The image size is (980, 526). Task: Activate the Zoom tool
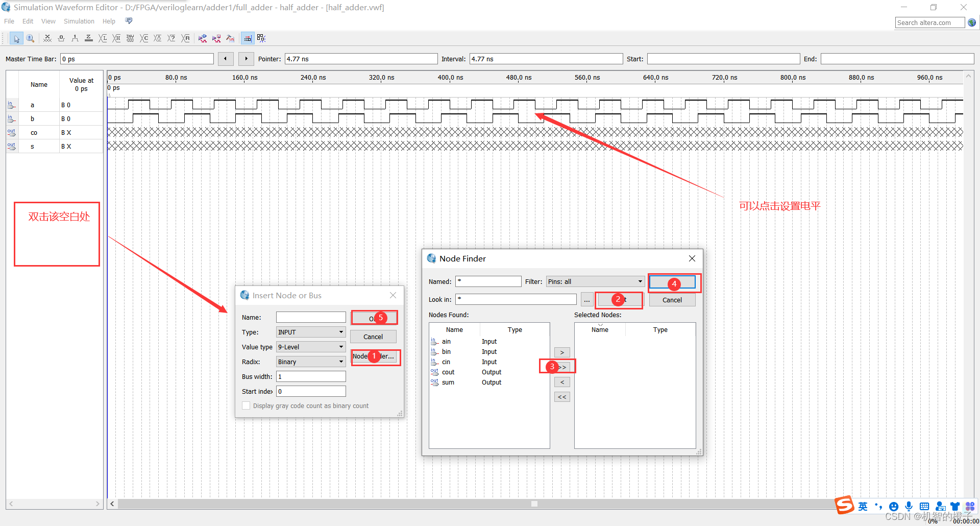click(30, 38)
